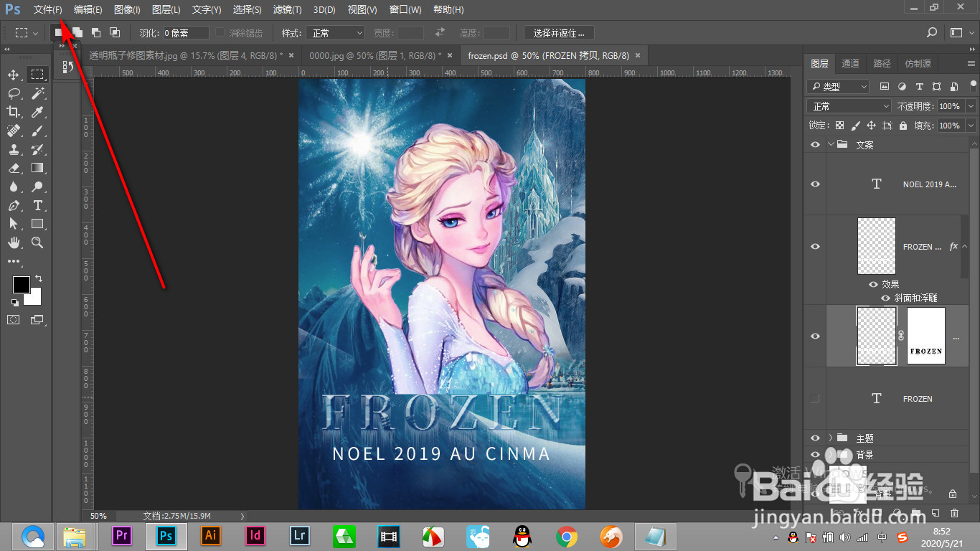Select the Rectangular Marquee tool in toolbox
Viewport: 980px width, 551px height.
(x=37, y=75)
